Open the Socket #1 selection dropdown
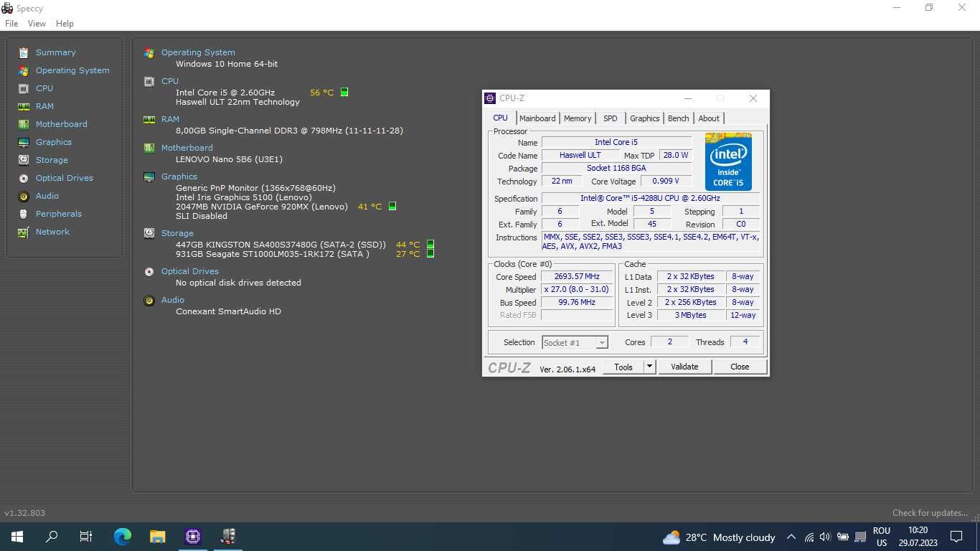980x551 pixels. click(575, 343)
